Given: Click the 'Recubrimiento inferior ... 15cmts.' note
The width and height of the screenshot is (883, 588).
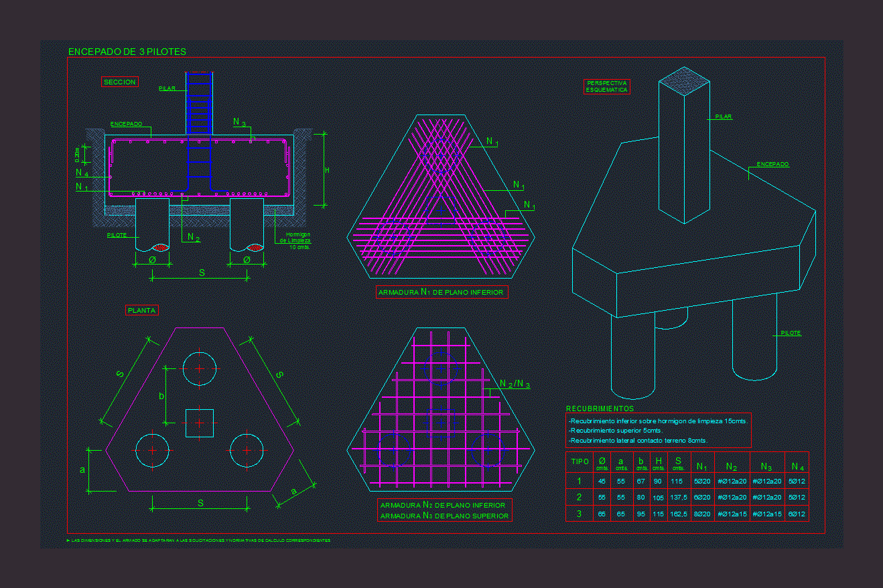Looking at the screenshot, I should [657, 421].
